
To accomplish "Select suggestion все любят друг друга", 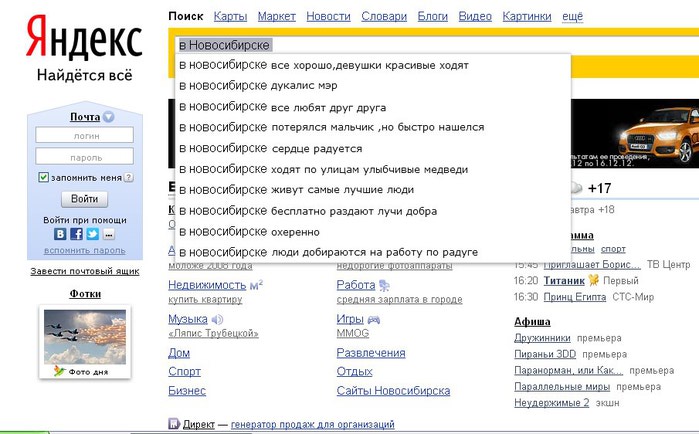I will tap(373, 107).
